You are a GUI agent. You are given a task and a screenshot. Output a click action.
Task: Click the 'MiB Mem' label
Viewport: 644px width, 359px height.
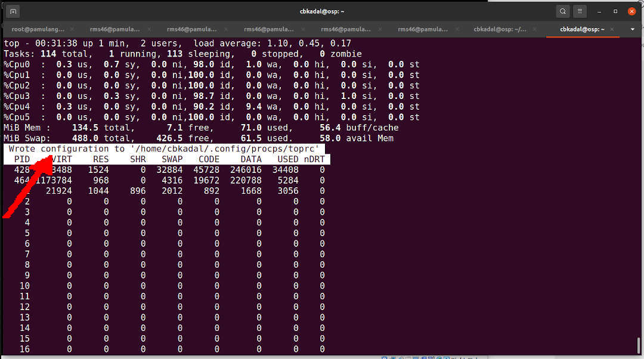[27, 128]
